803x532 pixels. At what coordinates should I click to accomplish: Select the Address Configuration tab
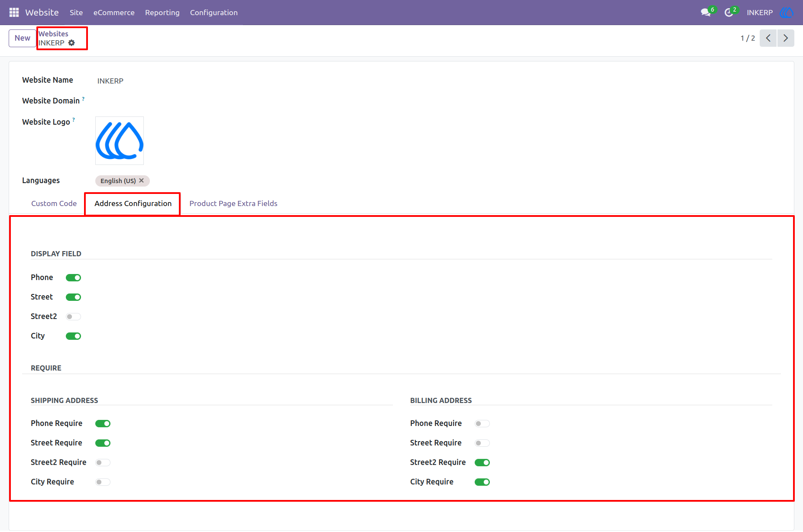[x=133, y=203]
